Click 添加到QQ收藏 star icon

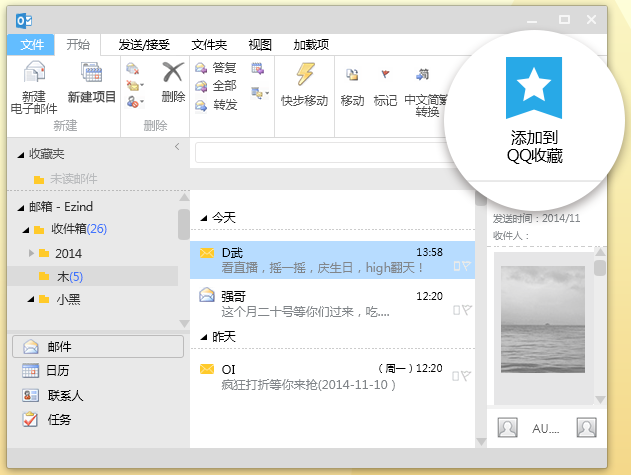(x=534, y=87)
